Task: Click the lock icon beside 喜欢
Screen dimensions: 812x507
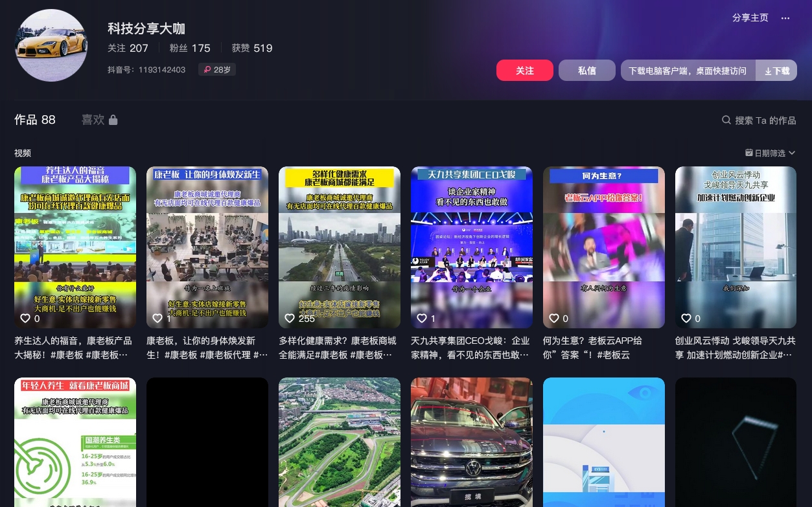Action: (x=113, y=120)
